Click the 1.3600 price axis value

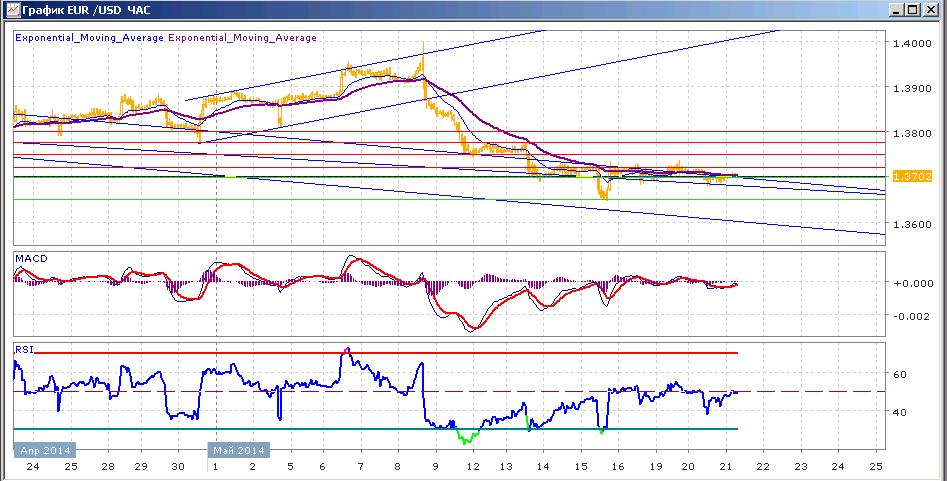(913, 224)
